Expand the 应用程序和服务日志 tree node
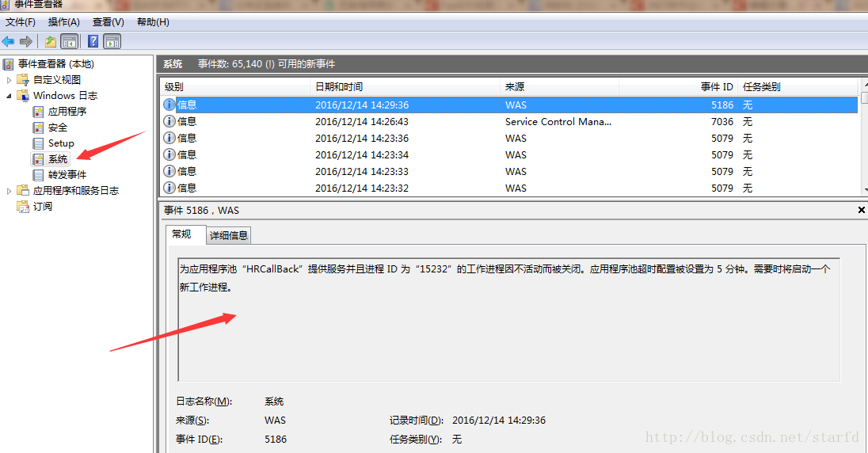This screenshot has width=868, height=453. 9,191
